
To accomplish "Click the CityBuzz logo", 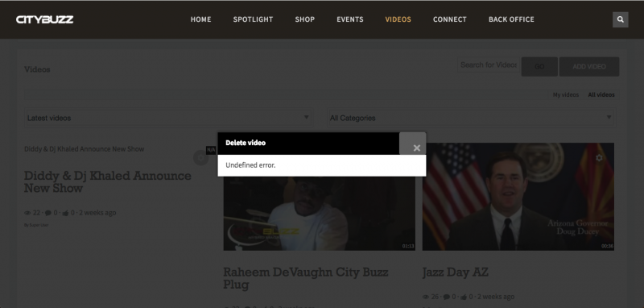I will point(45,19).
